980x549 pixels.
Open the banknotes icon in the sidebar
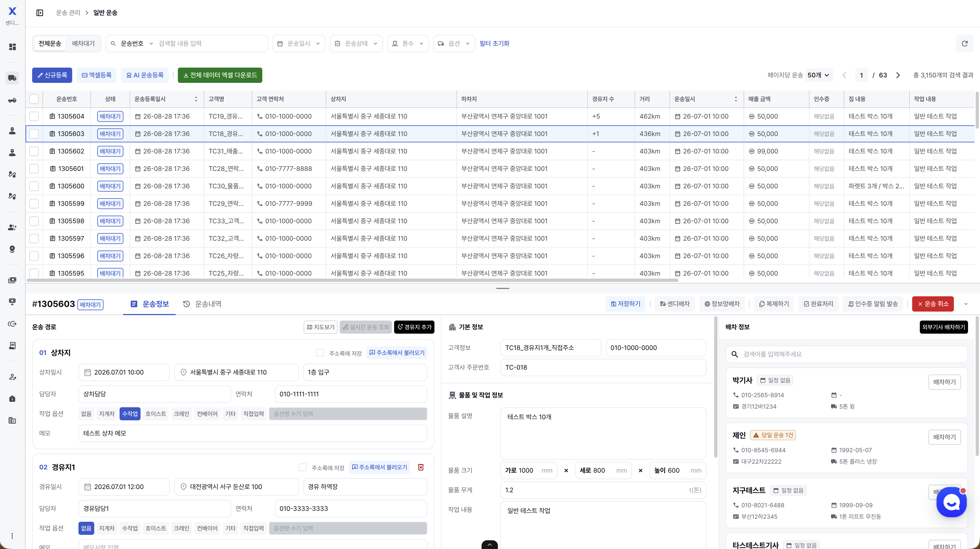pos(13,280)
